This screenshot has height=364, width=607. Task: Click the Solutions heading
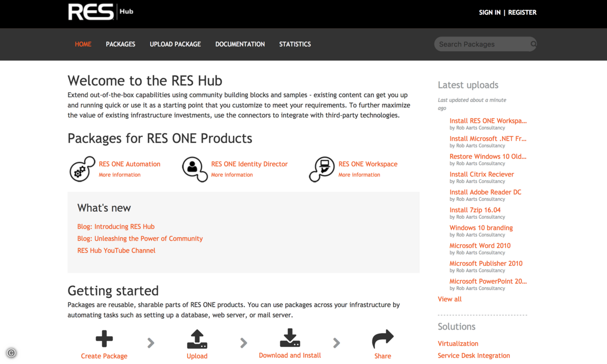(457, 327)
